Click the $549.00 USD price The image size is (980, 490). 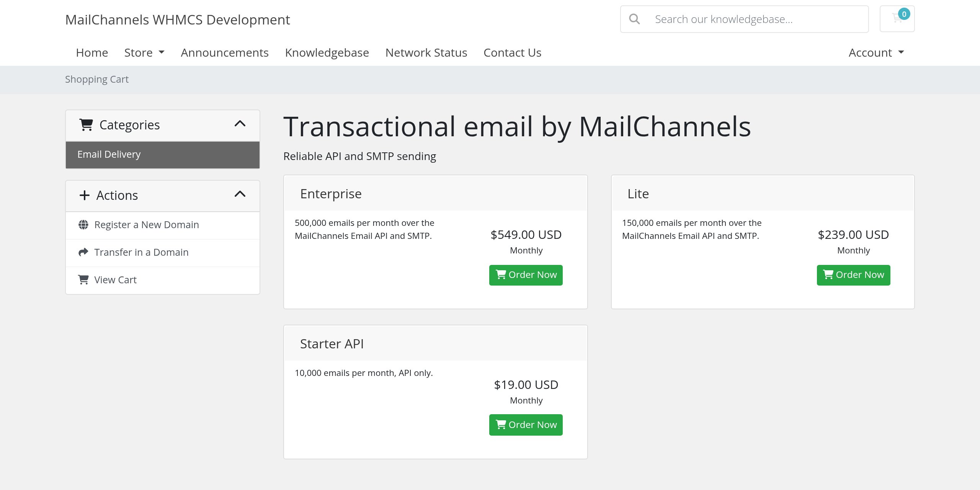(526, 235)
